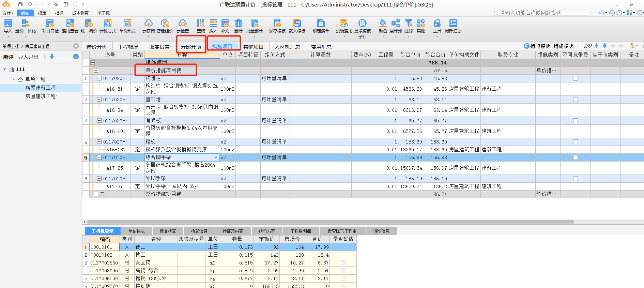The image size is (644, 288).
Task: Select 单价形式 unit price form icon
Action: 127,23
